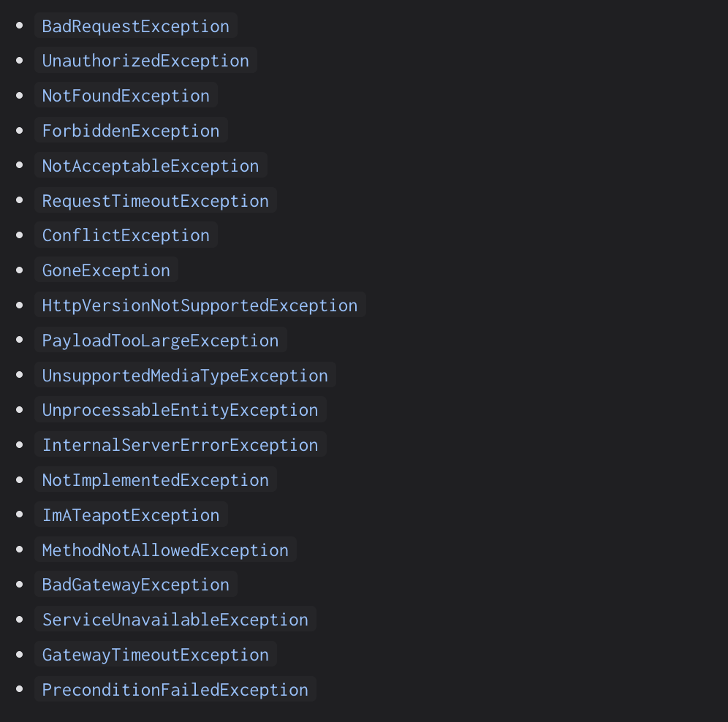Select PreconditionFailedException text

pyautogui.click(x=175, y=690)
